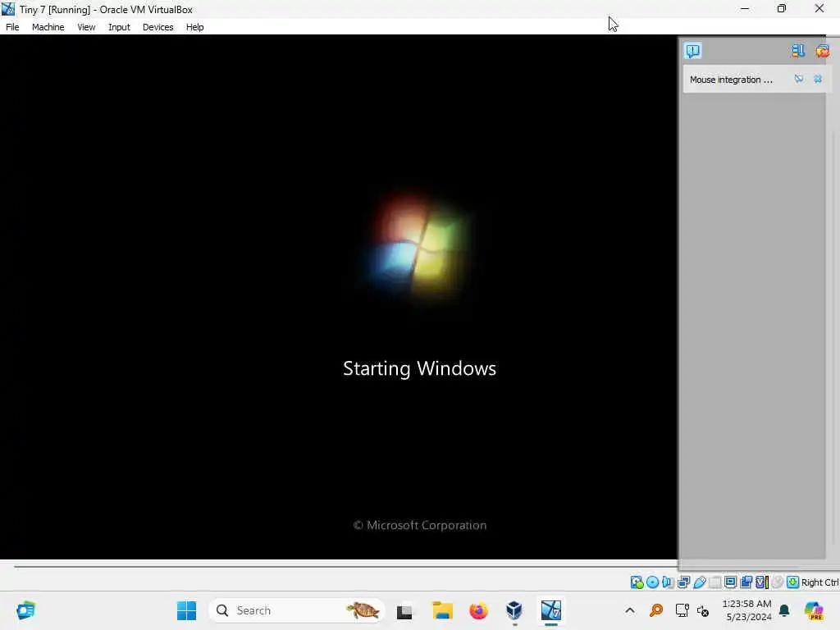
Task: Open File Explorer from the taskbar
Action: pos(442,610)
